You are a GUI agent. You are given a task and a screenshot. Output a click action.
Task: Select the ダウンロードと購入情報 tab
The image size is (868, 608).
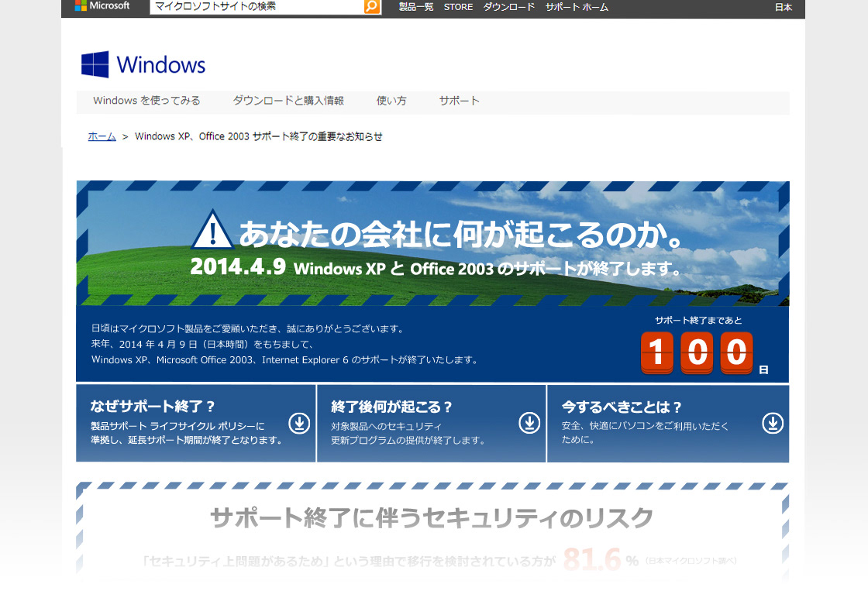click(288, 101)
